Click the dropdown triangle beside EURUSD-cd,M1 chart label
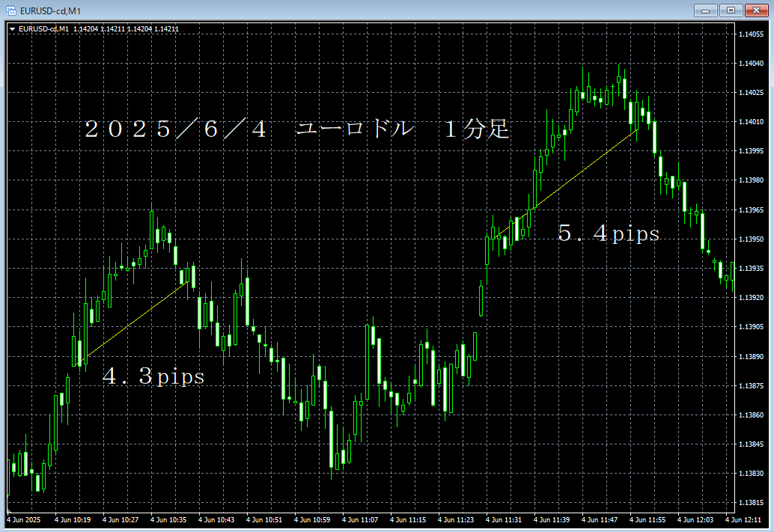This screenshot has height=532, width=774. click(12, 29)
